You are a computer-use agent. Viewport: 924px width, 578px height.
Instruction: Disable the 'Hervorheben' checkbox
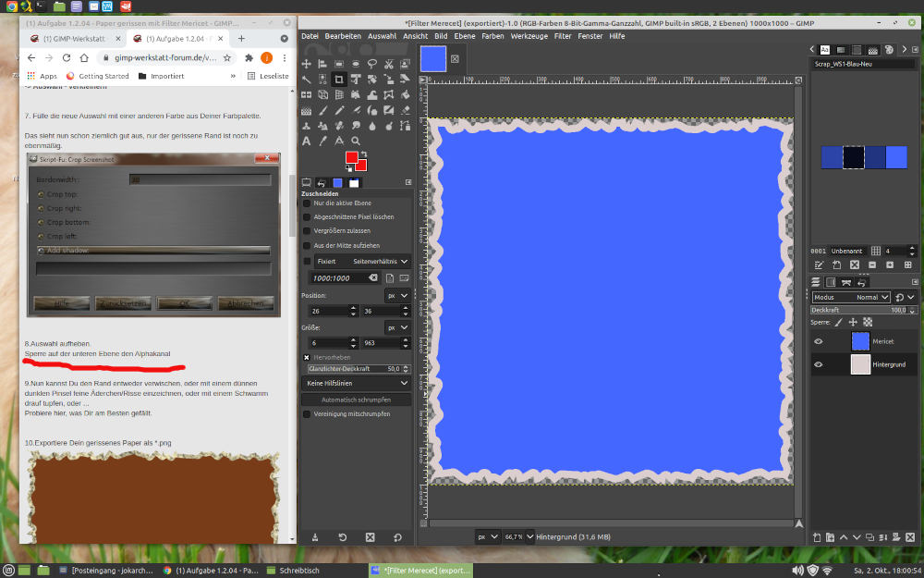click(x=307, y=356)
